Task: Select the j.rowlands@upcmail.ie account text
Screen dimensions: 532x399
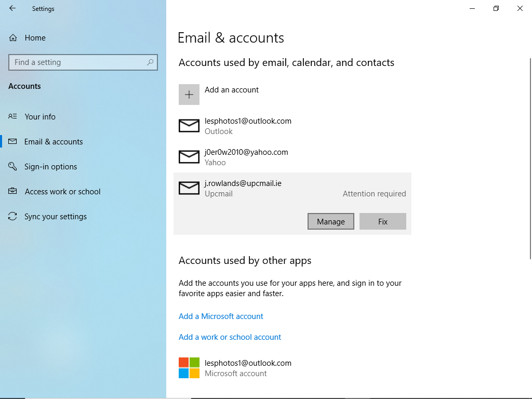Action: (243, 183)
